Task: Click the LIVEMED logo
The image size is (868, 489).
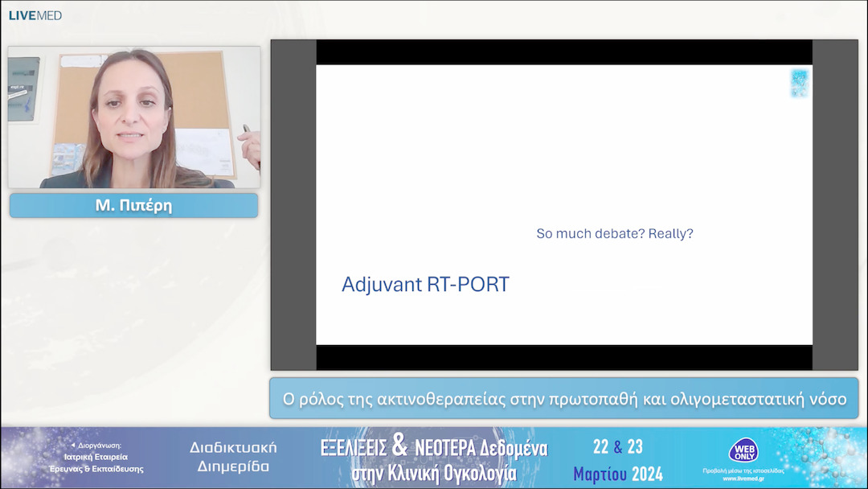Action: point(35,15)
